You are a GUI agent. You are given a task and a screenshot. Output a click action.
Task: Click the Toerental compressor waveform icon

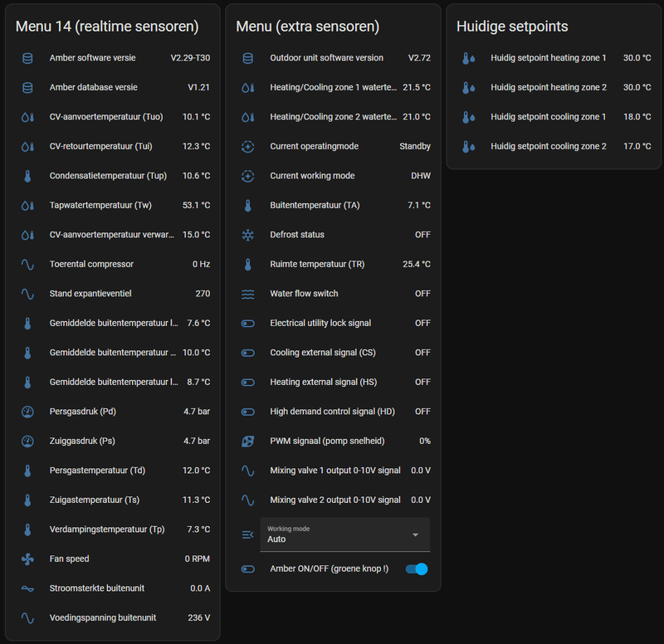pos(27,264)
